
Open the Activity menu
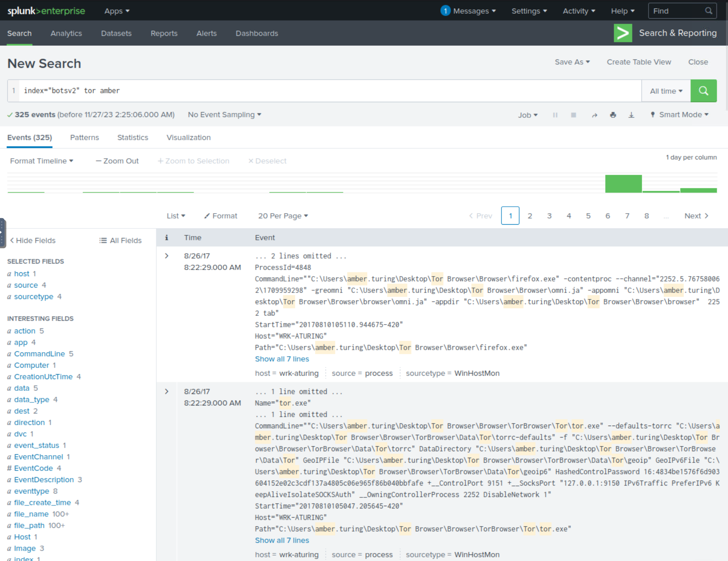click(579, 11)
